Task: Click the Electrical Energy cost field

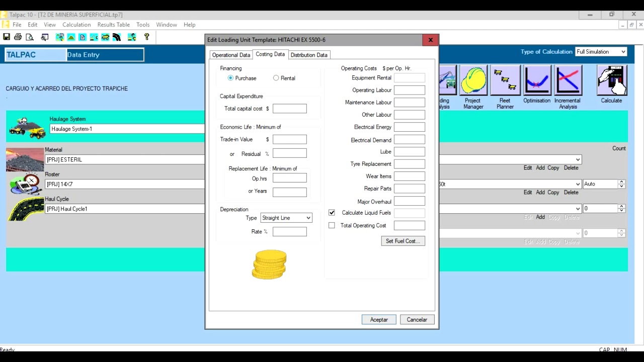Action: point(410,127)
